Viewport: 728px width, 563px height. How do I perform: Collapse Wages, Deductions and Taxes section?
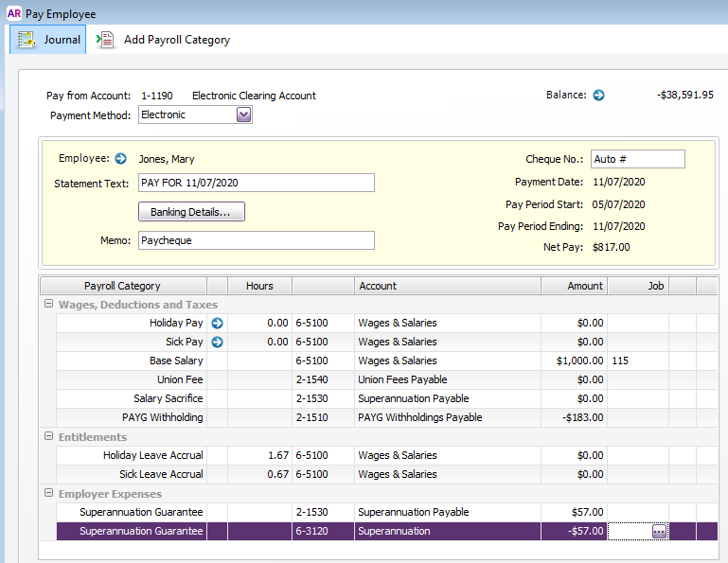(x=47, y=305)
